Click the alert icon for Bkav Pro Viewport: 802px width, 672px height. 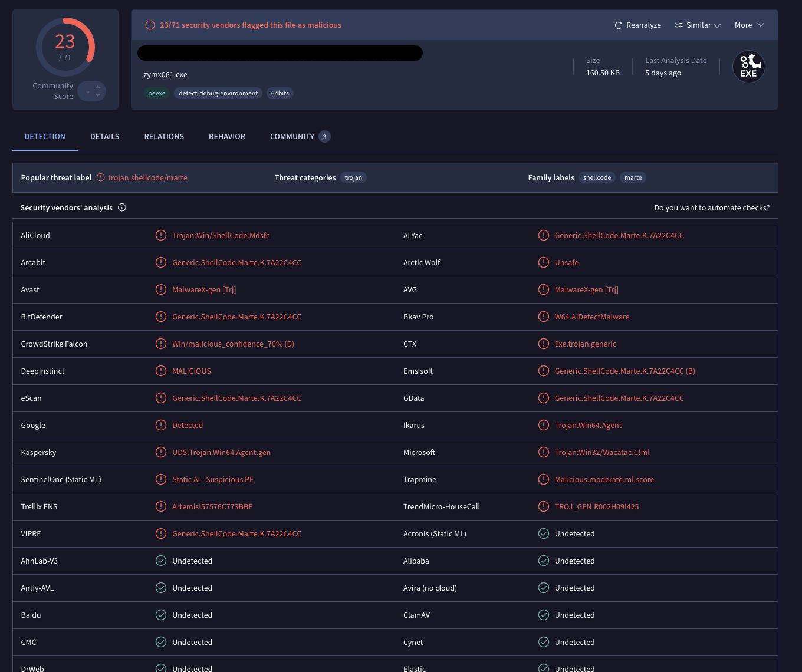coord(544,317)
